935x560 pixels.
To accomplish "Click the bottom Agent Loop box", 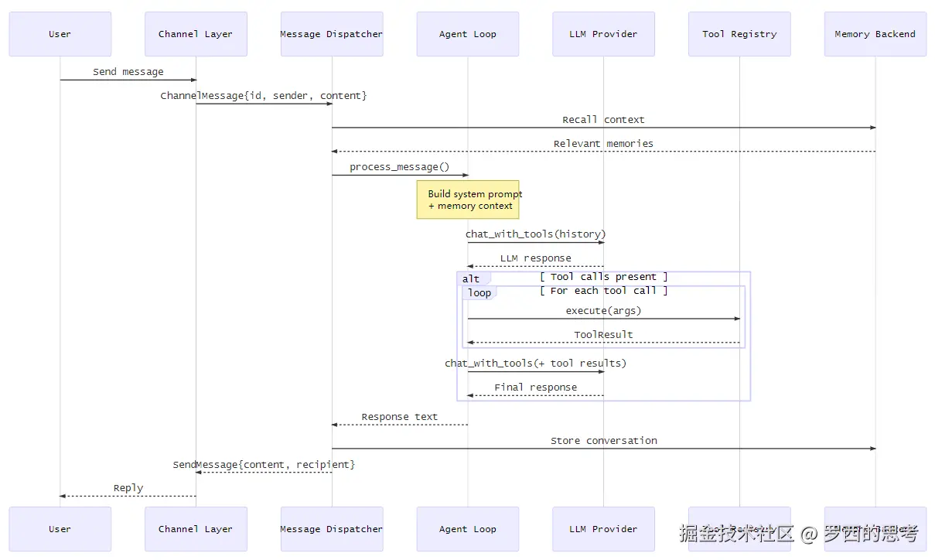I will click(468, 529).
